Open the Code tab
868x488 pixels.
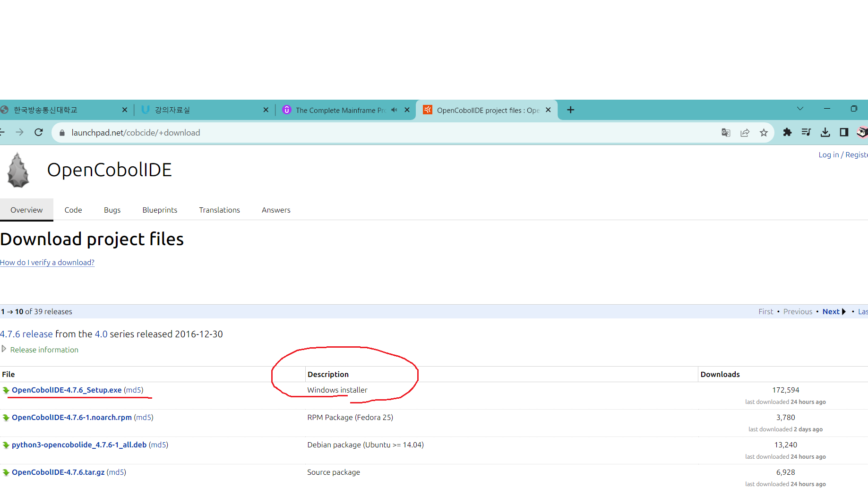pos(73,210)
